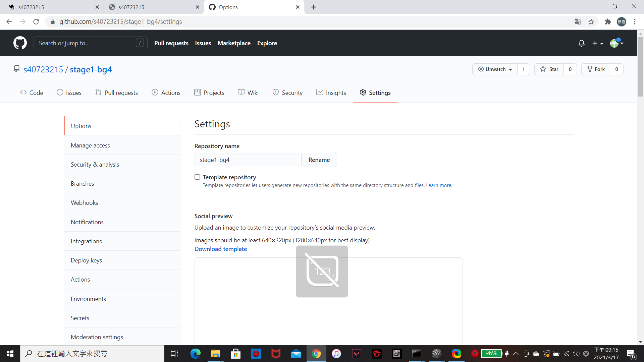Open Webhooks settings

(x=122, y=203)
